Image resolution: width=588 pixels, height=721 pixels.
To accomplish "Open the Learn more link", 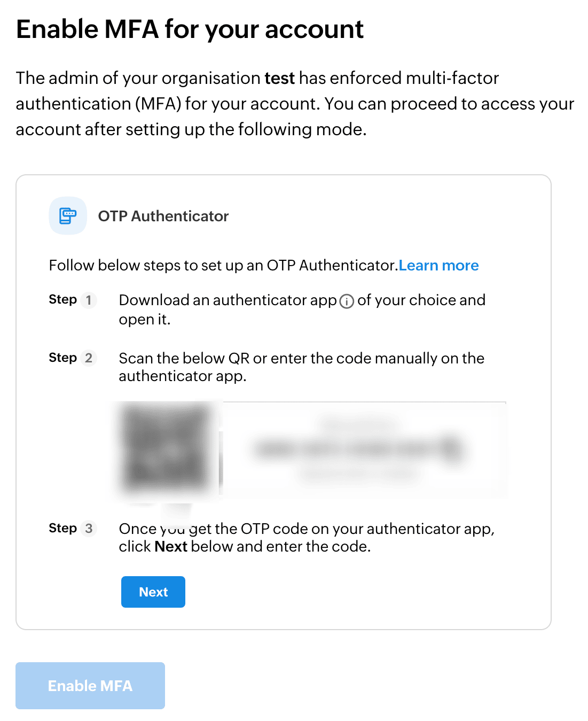I will (438, 266).
